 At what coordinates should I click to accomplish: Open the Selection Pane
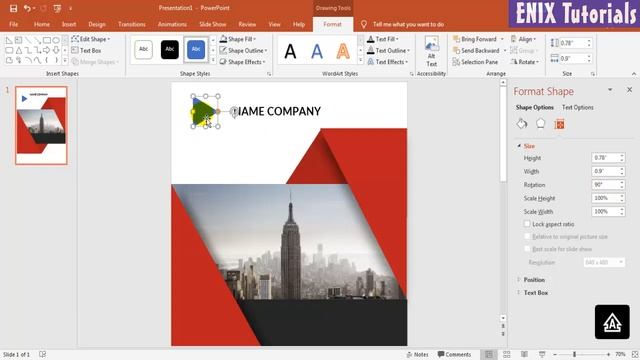tap(475, 62)
